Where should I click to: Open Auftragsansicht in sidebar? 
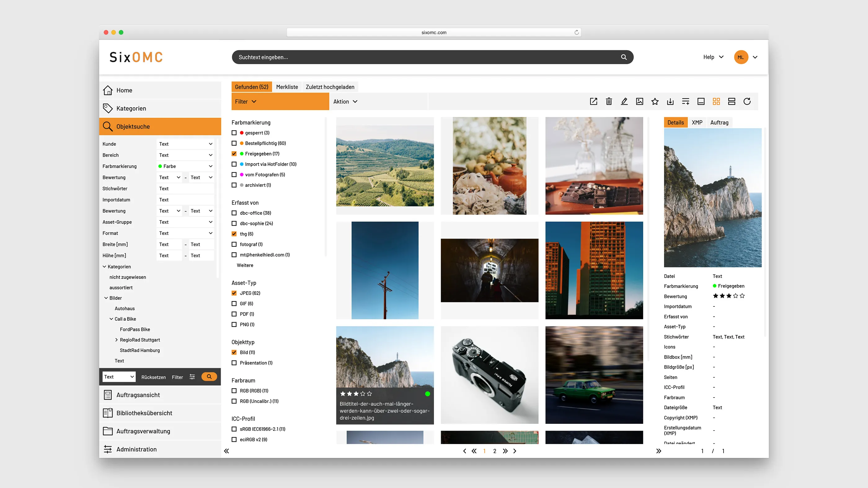pyautogui.click(x=160, y=395)
